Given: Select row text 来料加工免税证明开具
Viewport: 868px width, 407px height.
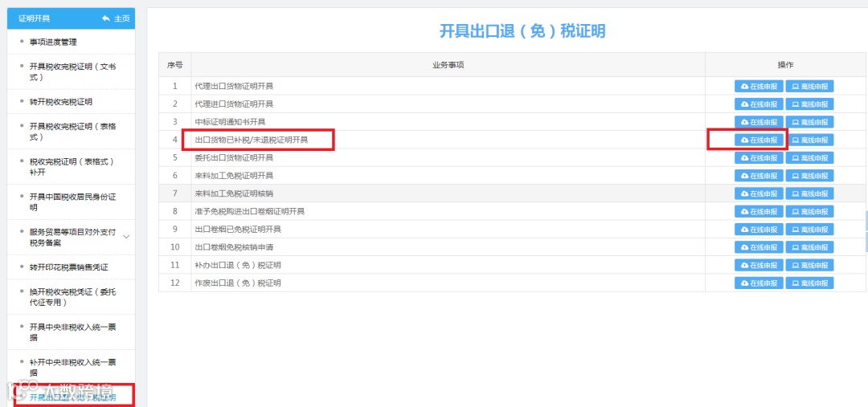Looking at the screenshot, I should point(234,176).
